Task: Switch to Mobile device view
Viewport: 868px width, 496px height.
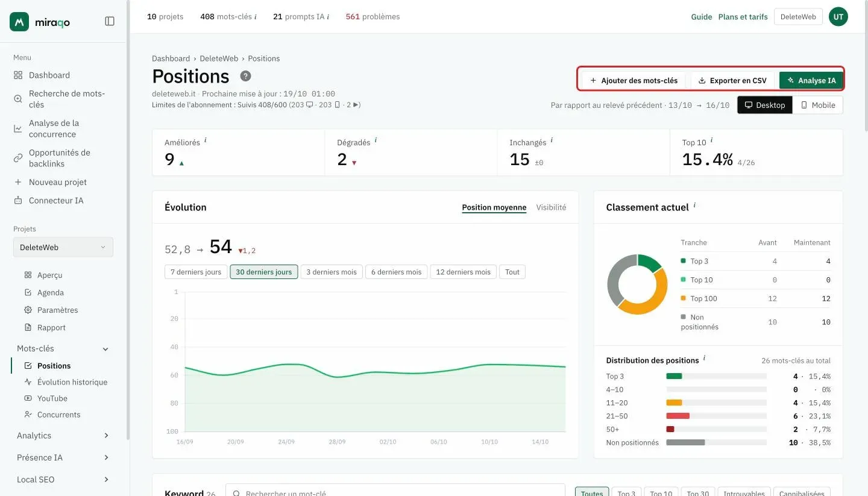Action: [x=818, y=105]
